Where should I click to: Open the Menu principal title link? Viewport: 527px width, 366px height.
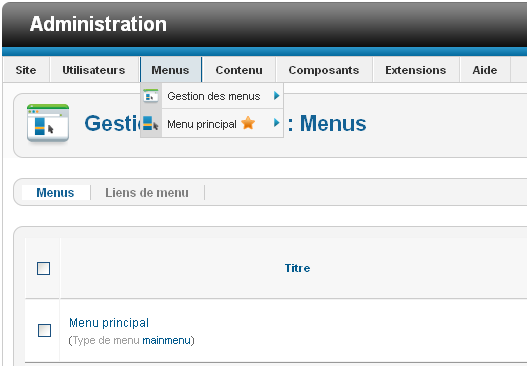point(109,323)
